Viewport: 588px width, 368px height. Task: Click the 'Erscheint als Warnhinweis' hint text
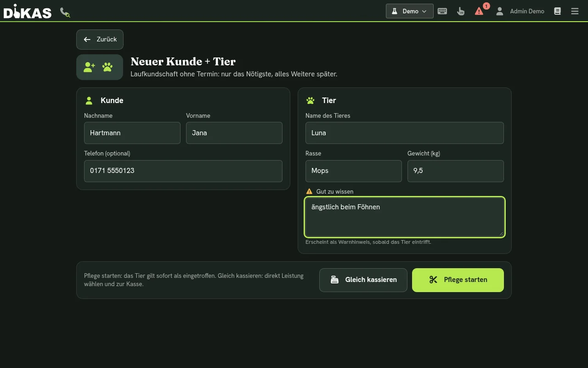click(368, 242)
